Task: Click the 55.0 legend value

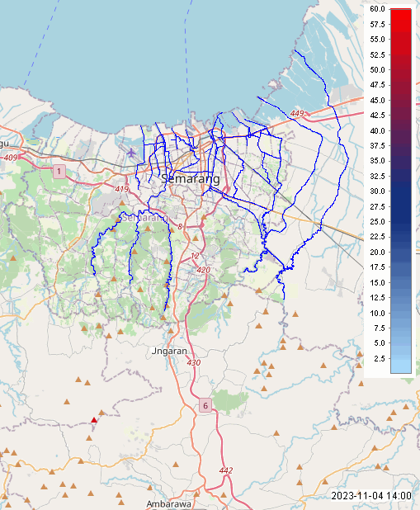Action: [377, 40]
